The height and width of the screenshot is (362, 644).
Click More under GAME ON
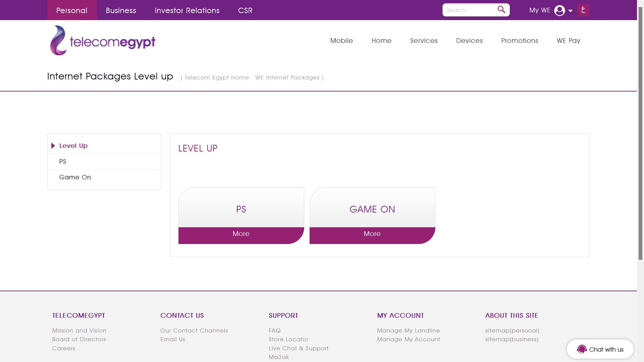(372, 236)
